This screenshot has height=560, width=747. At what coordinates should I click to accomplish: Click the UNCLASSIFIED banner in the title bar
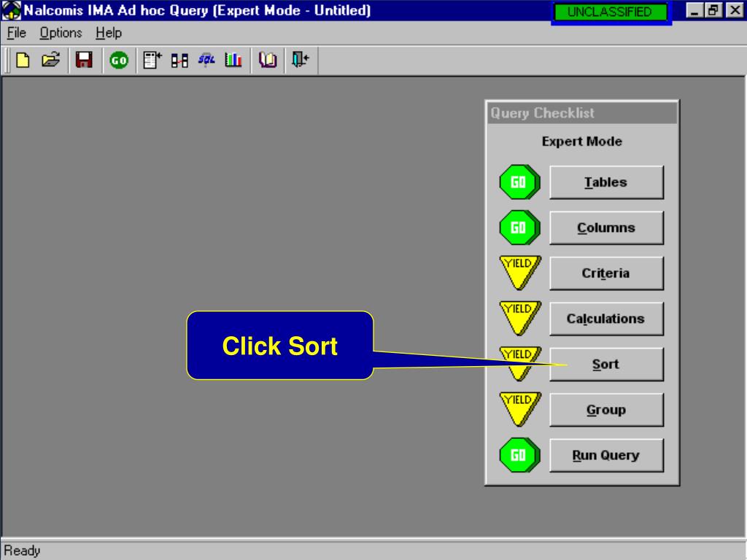tap(611, 12)
